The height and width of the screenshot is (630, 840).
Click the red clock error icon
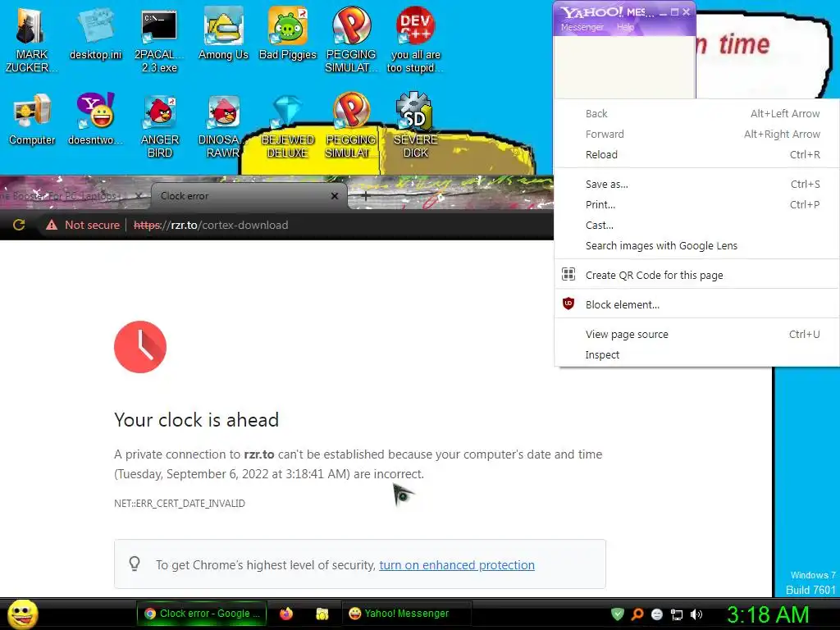tap(140, 347)
